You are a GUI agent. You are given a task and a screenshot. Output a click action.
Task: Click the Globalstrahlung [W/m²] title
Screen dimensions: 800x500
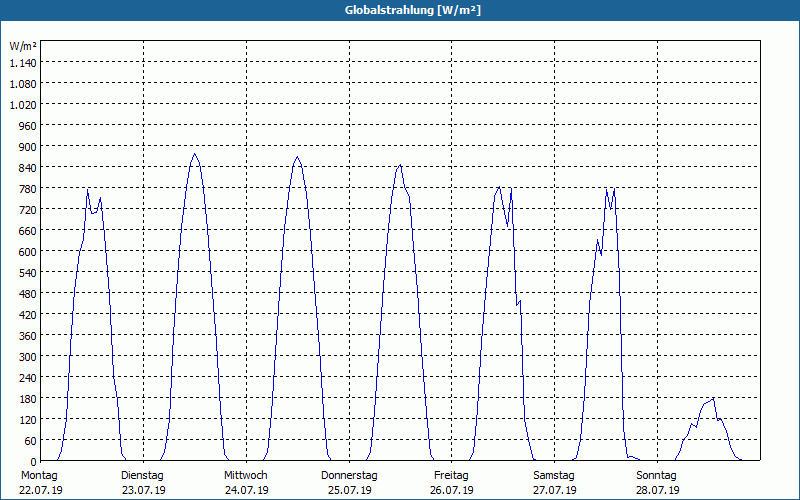click(x=412, y=10)
